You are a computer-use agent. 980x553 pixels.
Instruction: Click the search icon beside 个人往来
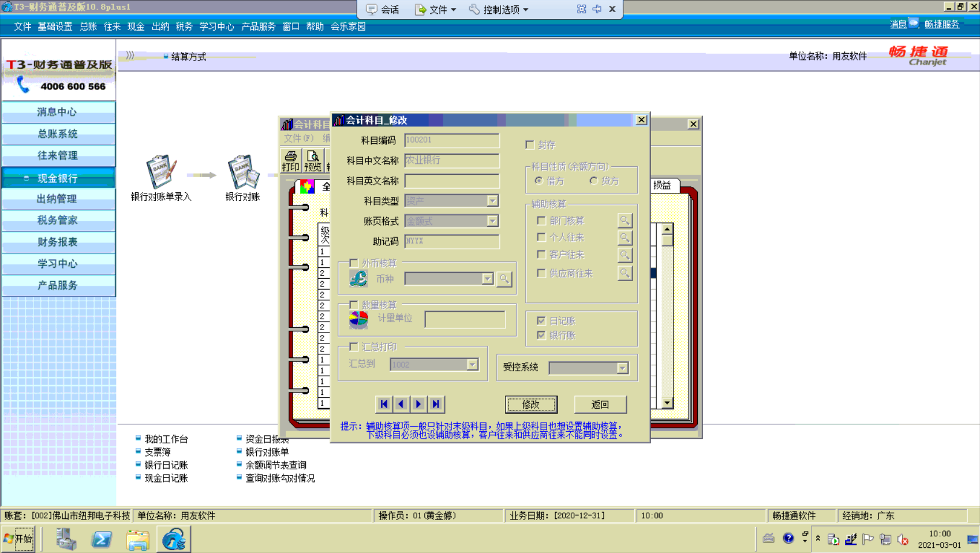coord(624,237)
